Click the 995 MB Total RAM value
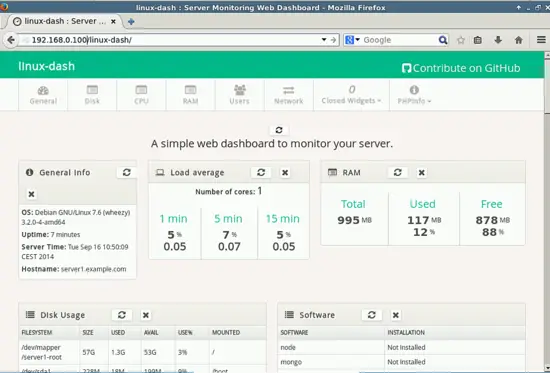Screen dimensions: 550x373 tap(354, 220)
